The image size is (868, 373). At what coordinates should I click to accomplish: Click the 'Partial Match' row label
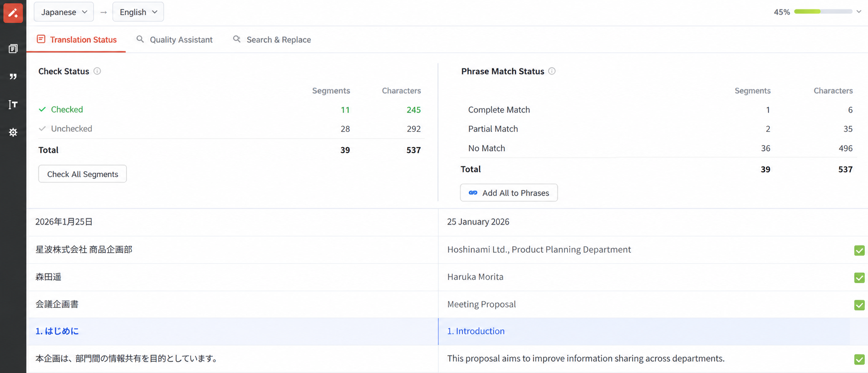point(493,129)
